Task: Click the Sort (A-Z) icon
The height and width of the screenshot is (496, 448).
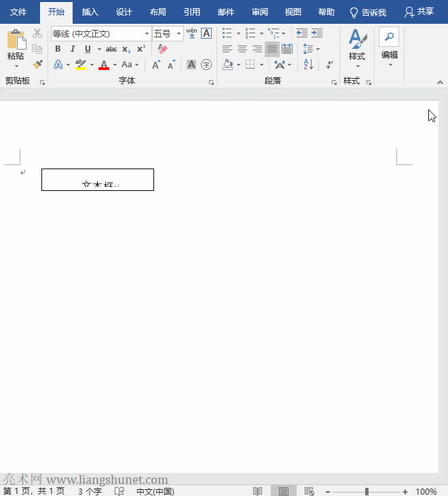Action: [x=308, y=65]
